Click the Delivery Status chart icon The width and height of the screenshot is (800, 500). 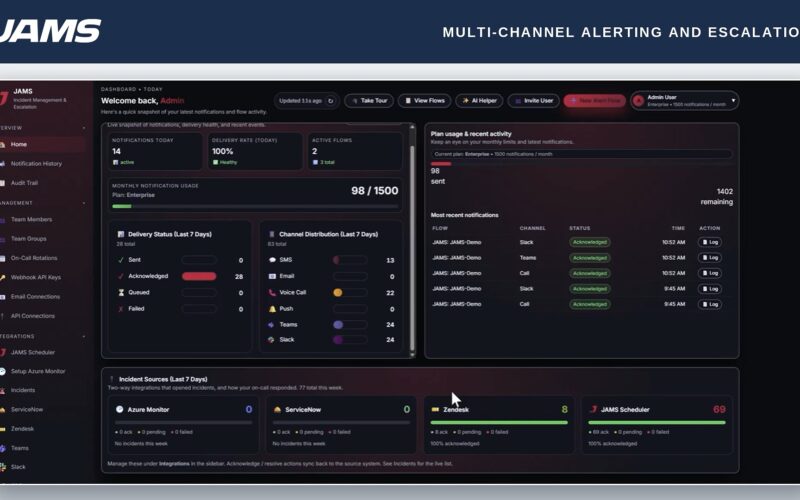coord(121,234)
